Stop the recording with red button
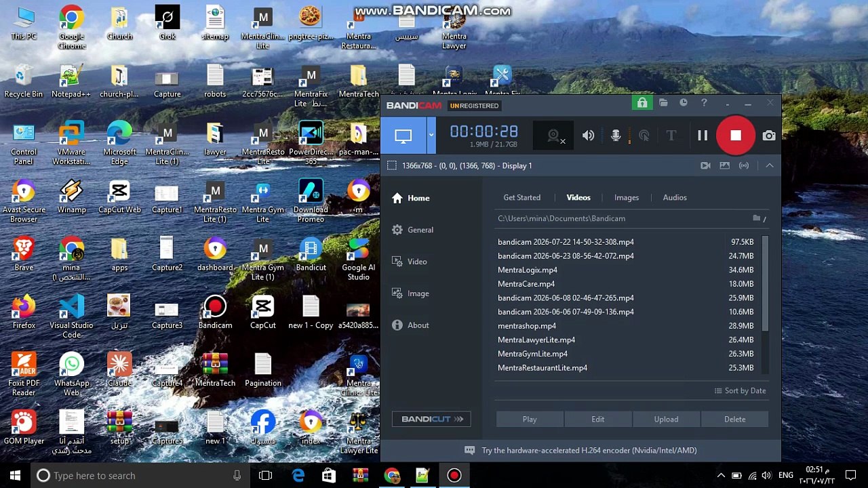 point(736,136)
